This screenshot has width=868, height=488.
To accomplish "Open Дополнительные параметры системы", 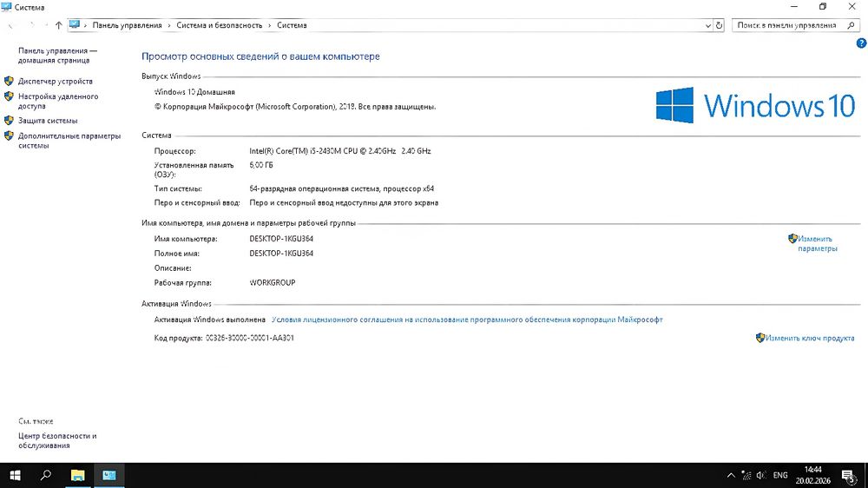I will (x=69, y=141).
